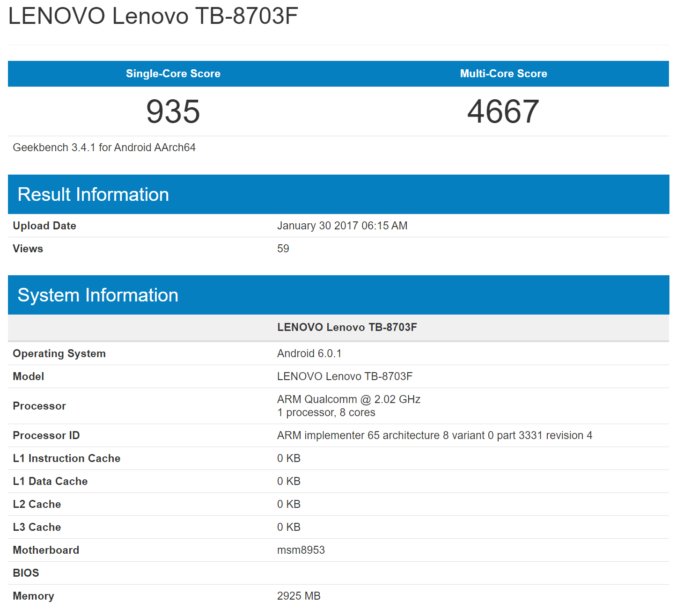Click the Views count 59
The width and height of the screenshot is (676, 616).
click(x=283, y=249)
